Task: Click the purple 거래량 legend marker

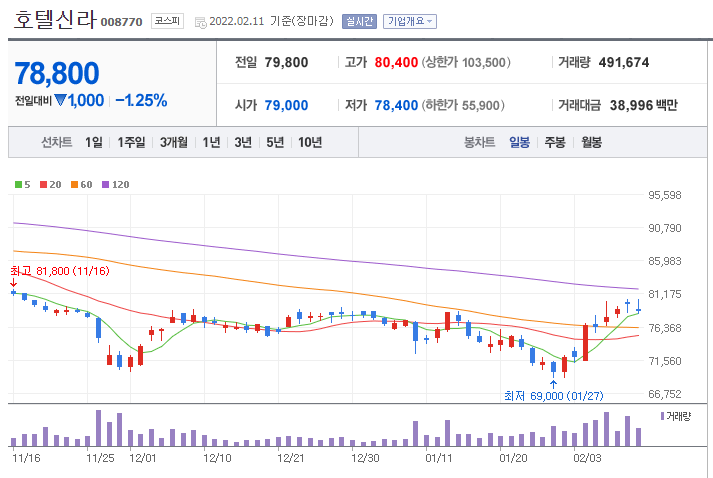Action: click(x=663, y=416)
